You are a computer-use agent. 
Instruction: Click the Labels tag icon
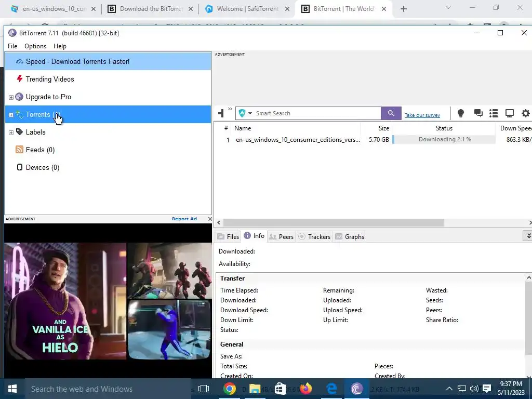click(x=19, y=131)
